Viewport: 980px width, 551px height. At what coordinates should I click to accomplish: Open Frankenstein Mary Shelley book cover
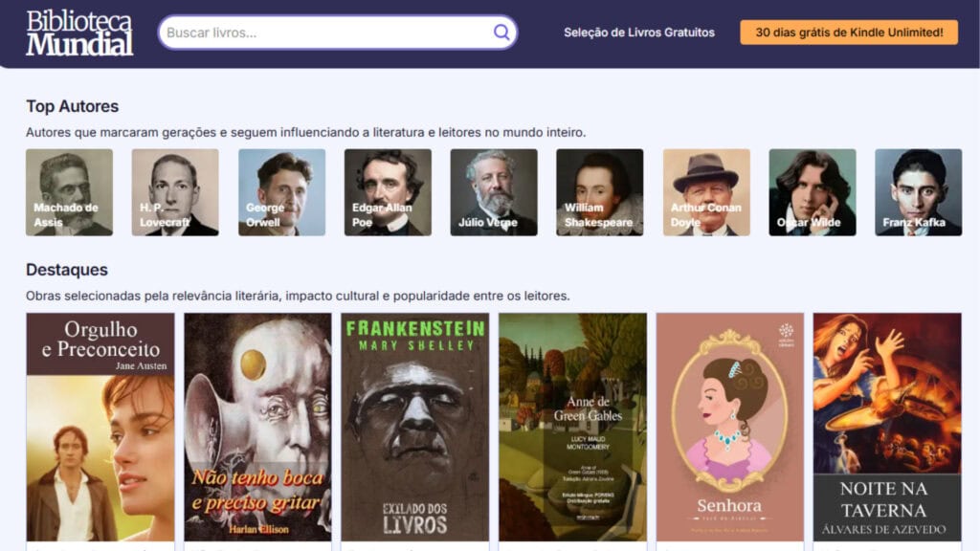[x=415, y=428]
